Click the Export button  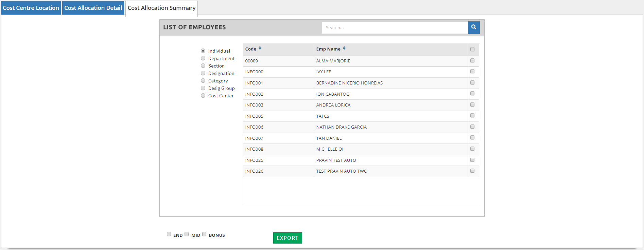(x=287, y=238)
